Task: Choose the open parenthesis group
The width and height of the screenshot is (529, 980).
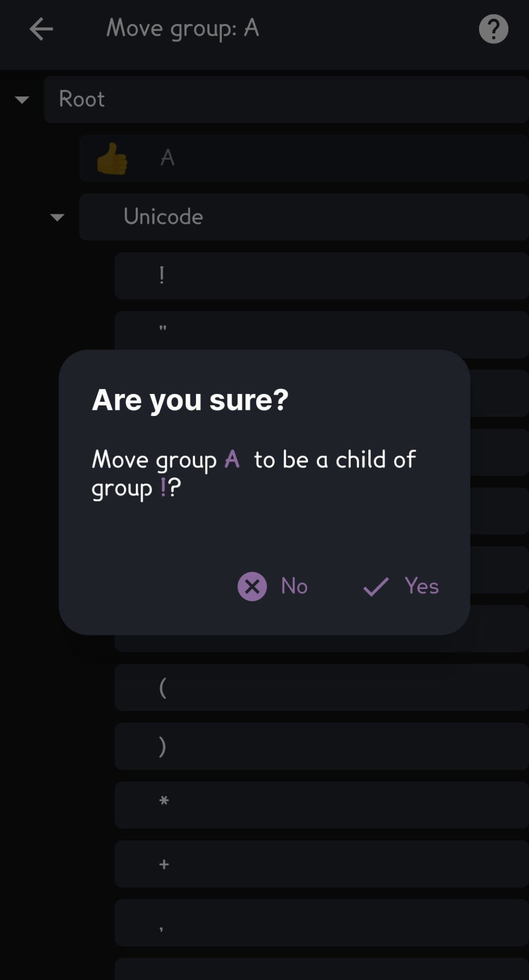Action: (321, 688)
